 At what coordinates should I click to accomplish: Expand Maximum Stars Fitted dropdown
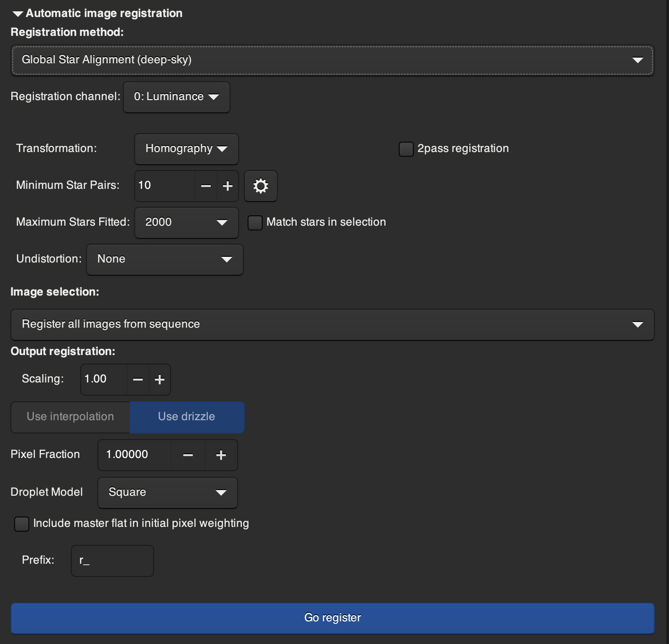coord(186,223)
